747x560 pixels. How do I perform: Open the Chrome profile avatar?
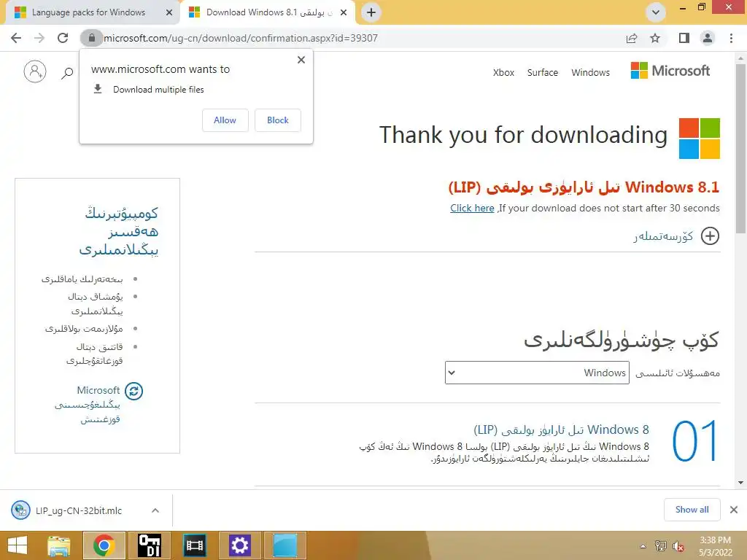708,38
